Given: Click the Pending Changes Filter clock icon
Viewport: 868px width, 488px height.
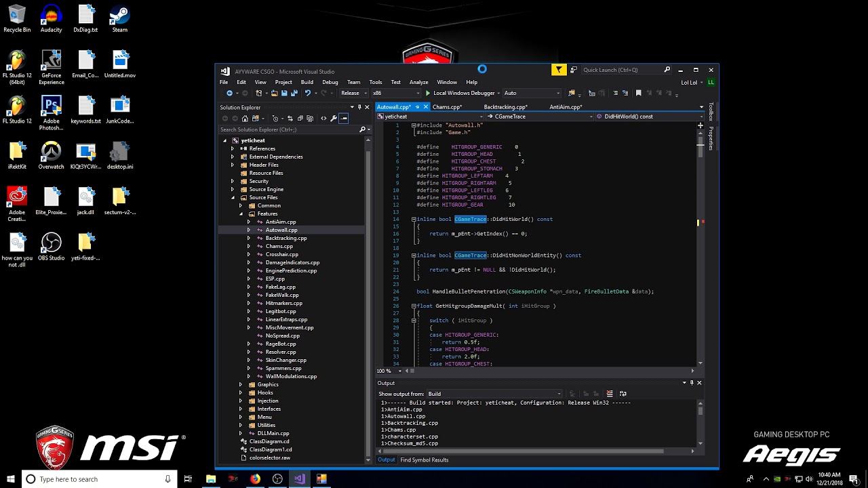Looking at the screenshot, I should click(x=275, y=119).
